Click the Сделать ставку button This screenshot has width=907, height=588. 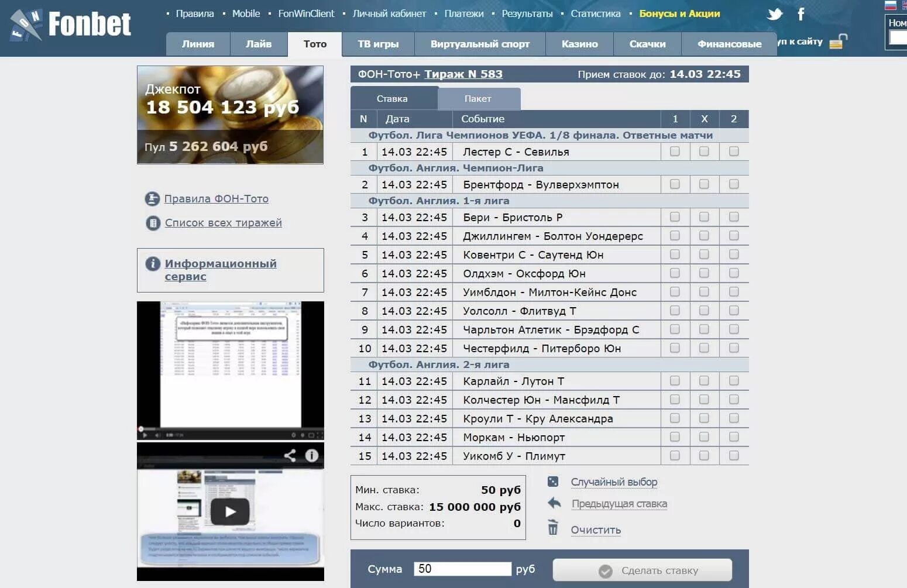(643, 570)
